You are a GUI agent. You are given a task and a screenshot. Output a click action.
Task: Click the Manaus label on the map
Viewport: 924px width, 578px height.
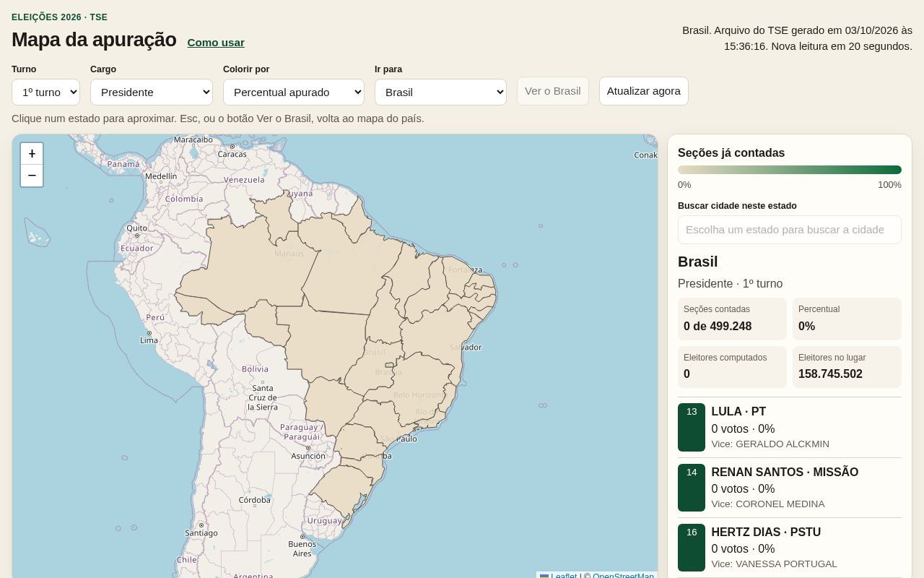point(289,254)
